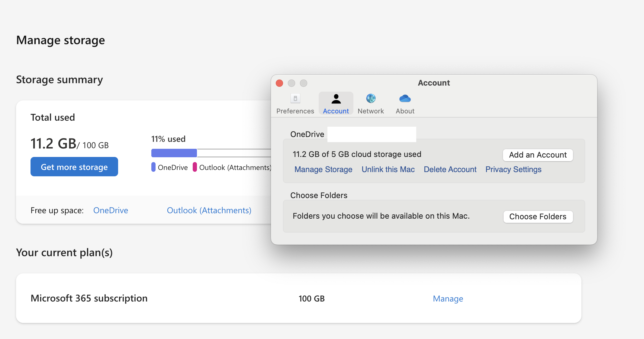Click the Account tab label
Image resolution: width=644 pixels, height=339 pixels.
point(336,111)
